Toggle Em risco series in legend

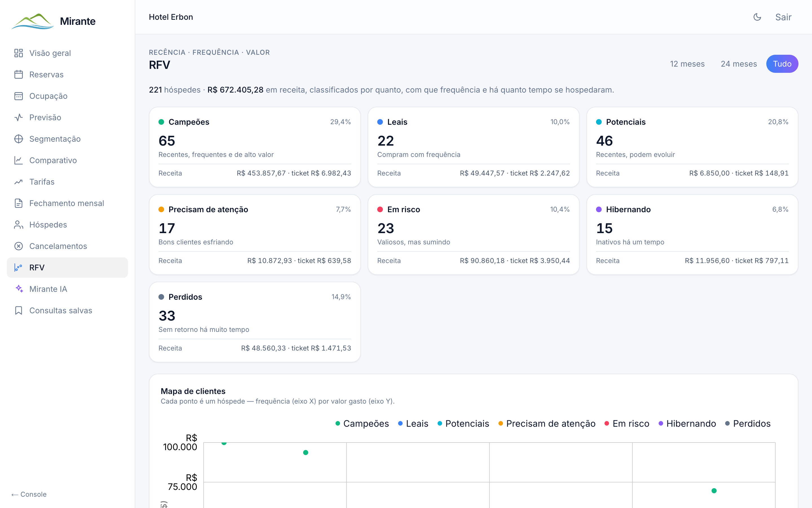[627, 424]
